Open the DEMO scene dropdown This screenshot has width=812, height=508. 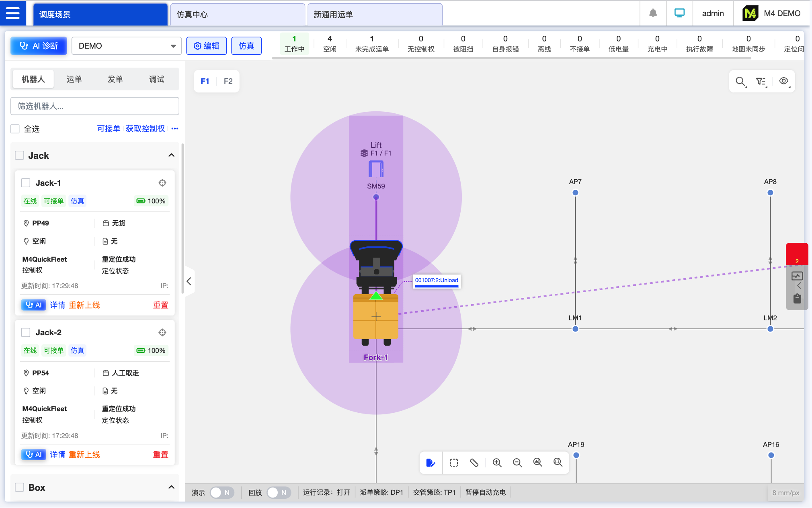click(127, 46)
